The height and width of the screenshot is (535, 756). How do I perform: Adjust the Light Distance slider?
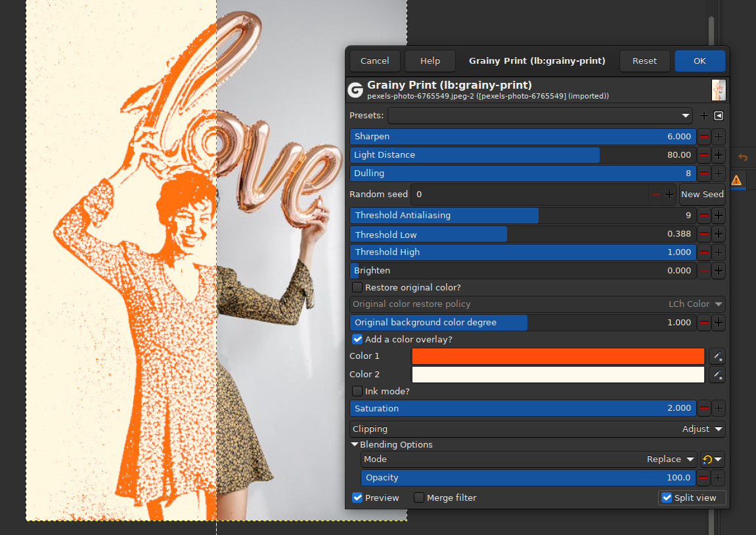tap(523, 155)
